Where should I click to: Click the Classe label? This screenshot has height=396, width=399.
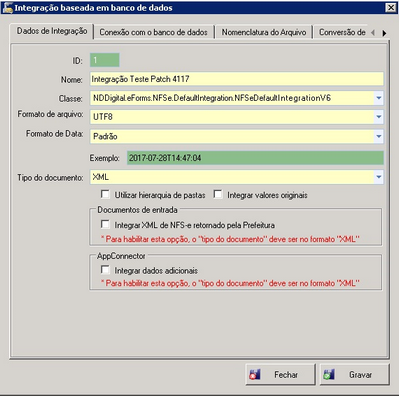71,99
